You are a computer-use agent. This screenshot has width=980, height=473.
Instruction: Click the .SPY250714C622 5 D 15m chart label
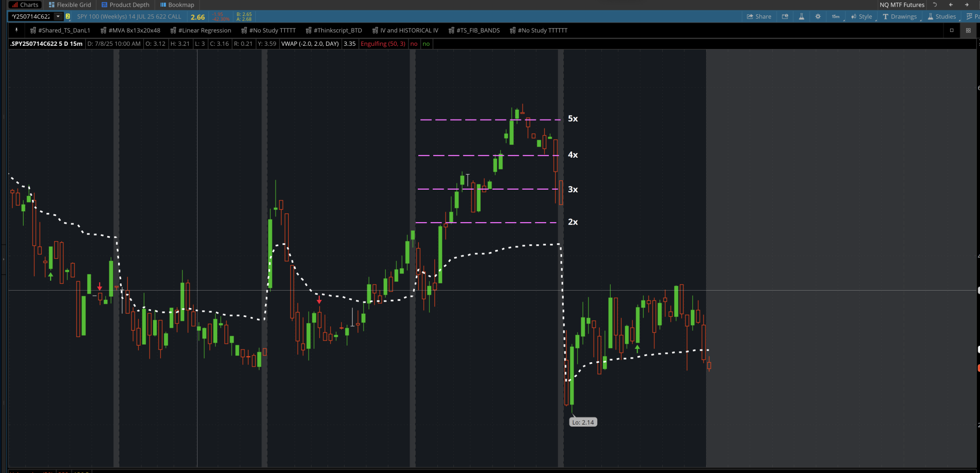tap(46, 44)
